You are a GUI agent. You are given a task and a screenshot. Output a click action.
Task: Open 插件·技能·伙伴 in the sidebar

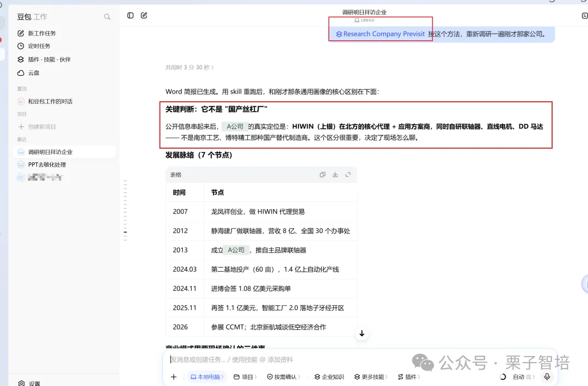coord(44,59)
